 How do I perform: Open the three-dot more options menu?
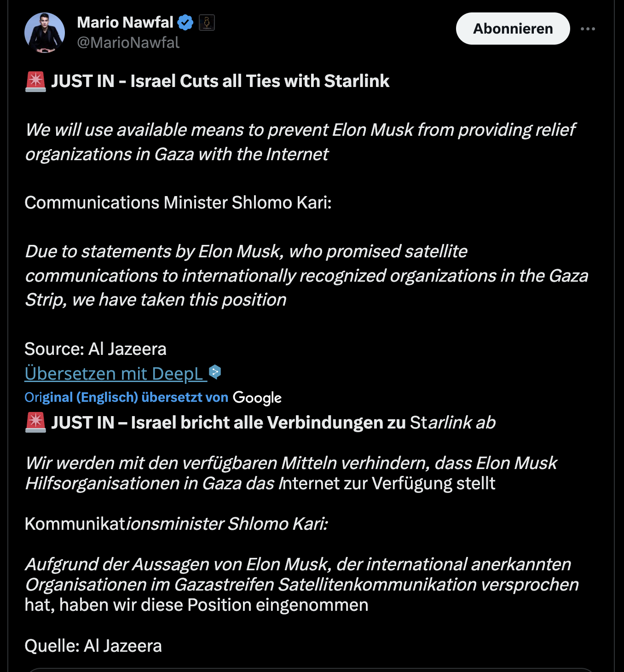tap(588, 29)
